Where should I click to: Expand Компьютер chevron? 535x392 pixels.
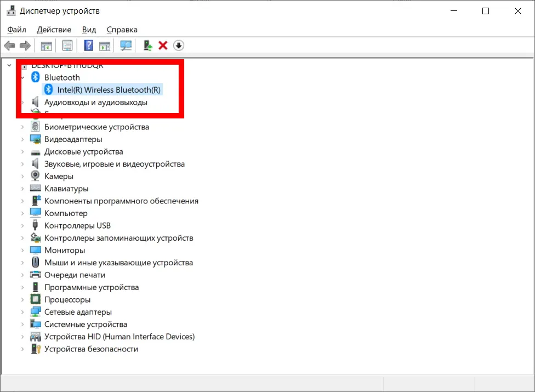[22, 213]
